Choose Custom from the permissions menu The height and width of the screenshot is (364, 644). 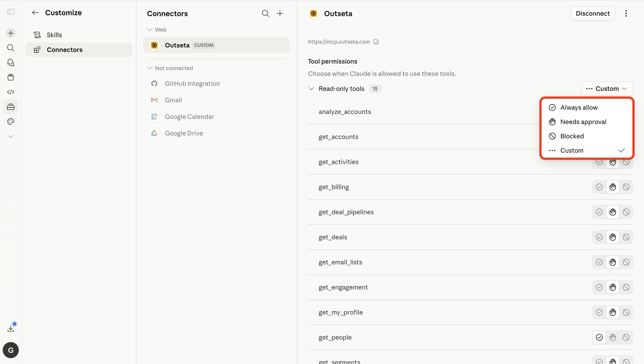587,150
